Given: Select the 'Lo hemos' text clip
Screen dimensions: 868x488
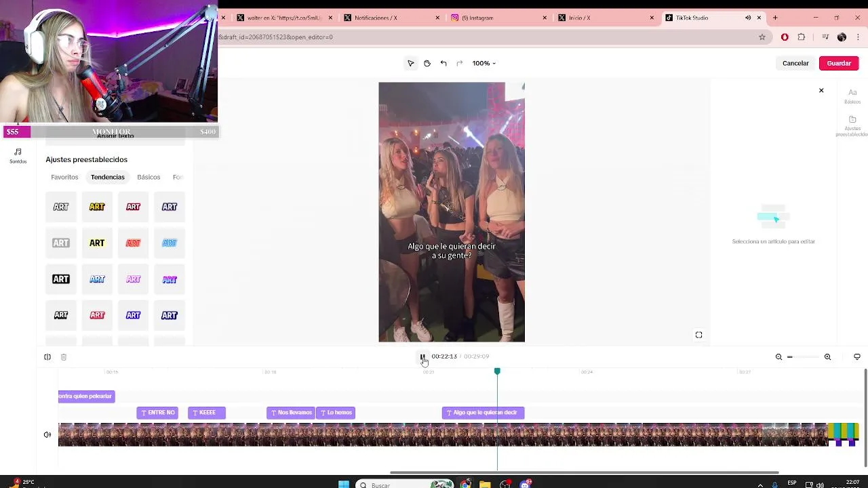Looking at the screenshot, I should [336, 413].
